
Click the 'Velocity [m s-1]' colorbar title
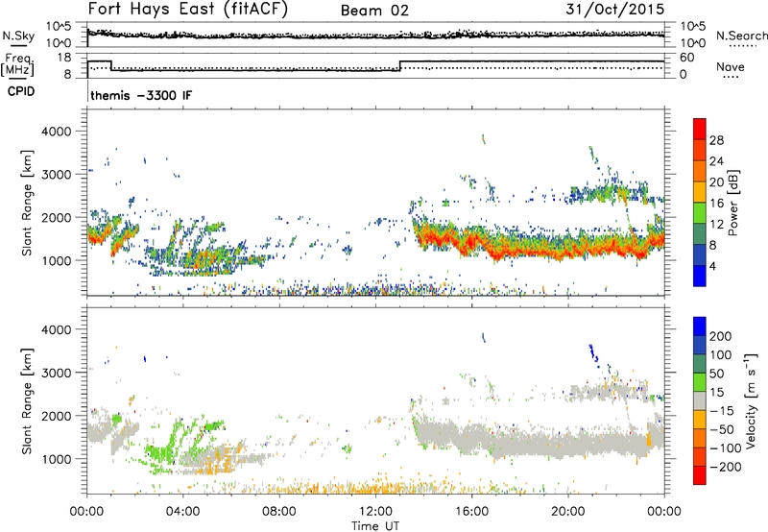[x=750, y=400]
